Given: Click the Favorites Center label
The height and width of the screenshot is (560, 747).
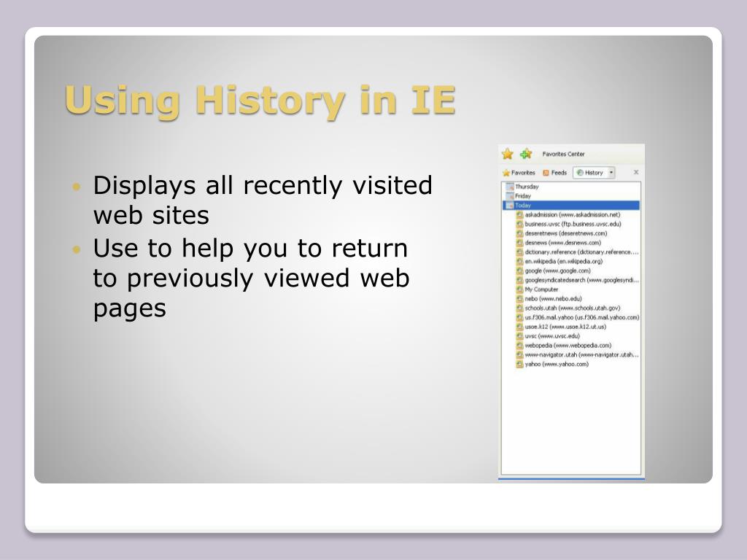Looking at the screenshot, I should (563, 154).
